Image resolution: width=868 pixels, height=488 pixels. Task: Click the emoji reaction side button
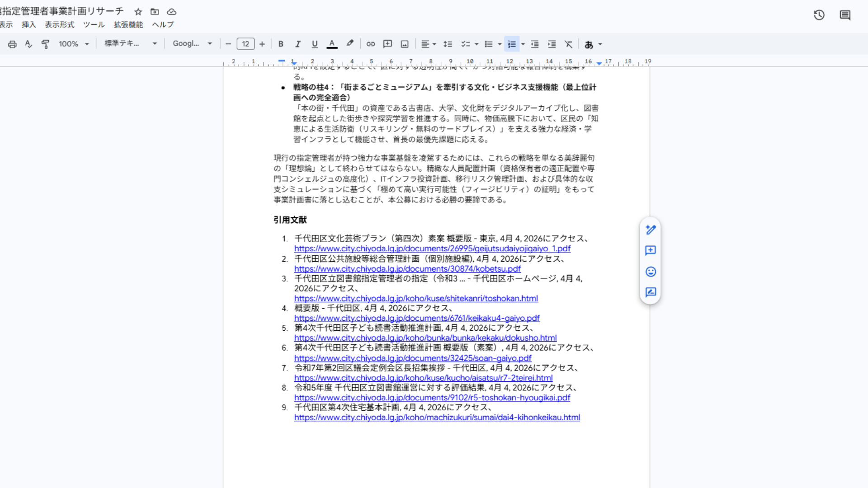click(x=651, y=272)
